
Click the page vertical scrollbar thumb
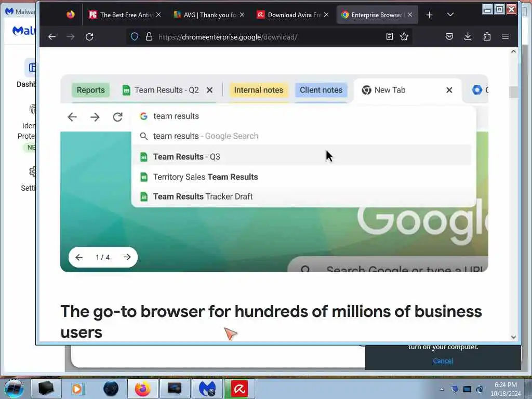[x=513, y=92]
